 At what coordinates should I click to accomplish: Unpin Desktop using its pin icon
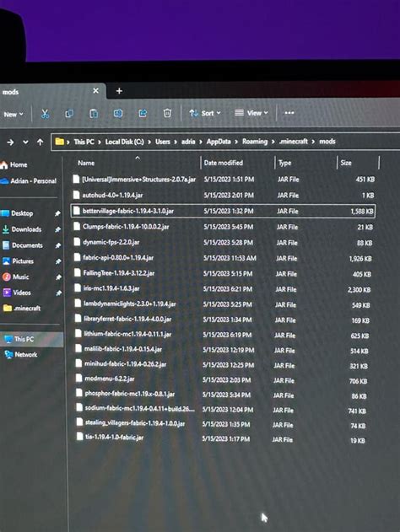[x=57, y=214]
